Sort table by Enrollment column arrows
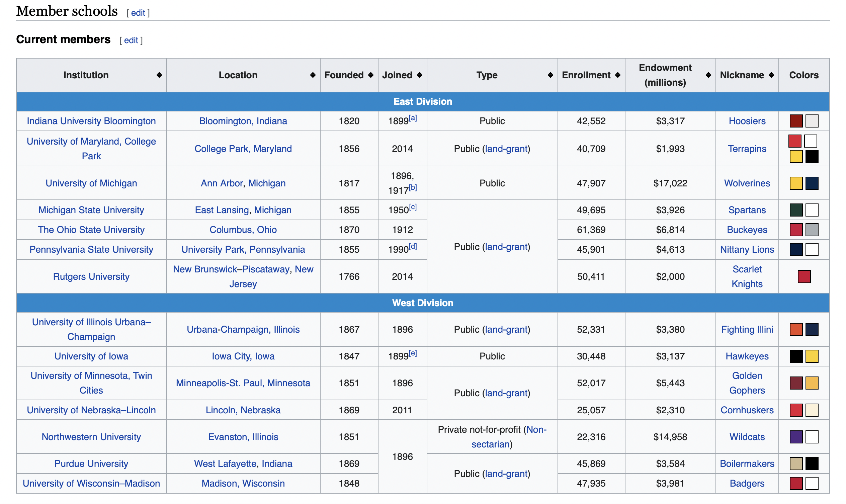846x504 pixels. point(618,75)
